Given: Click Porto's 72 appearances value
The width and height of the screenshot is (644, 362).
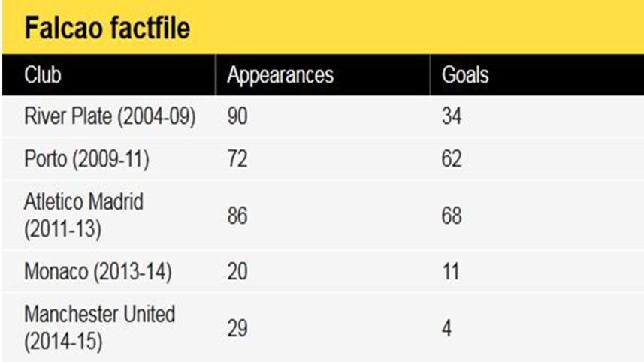Looking at the screenshot, I should tap(238, 160).
